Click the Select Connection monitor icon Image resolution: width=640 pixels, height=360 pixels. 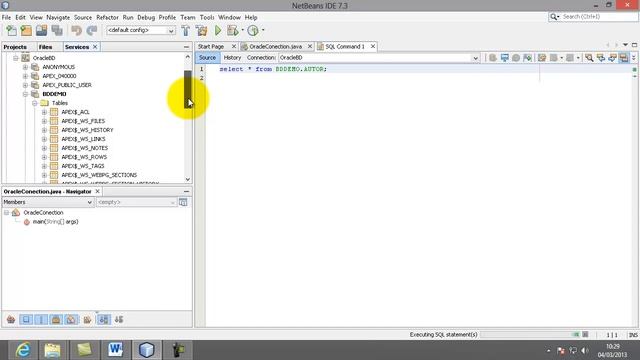coord(504,58)
